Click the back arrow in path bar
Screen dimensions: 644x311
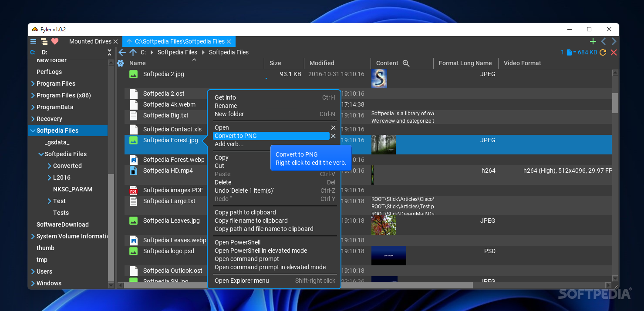pyautogui.click(x=122, y=52)
